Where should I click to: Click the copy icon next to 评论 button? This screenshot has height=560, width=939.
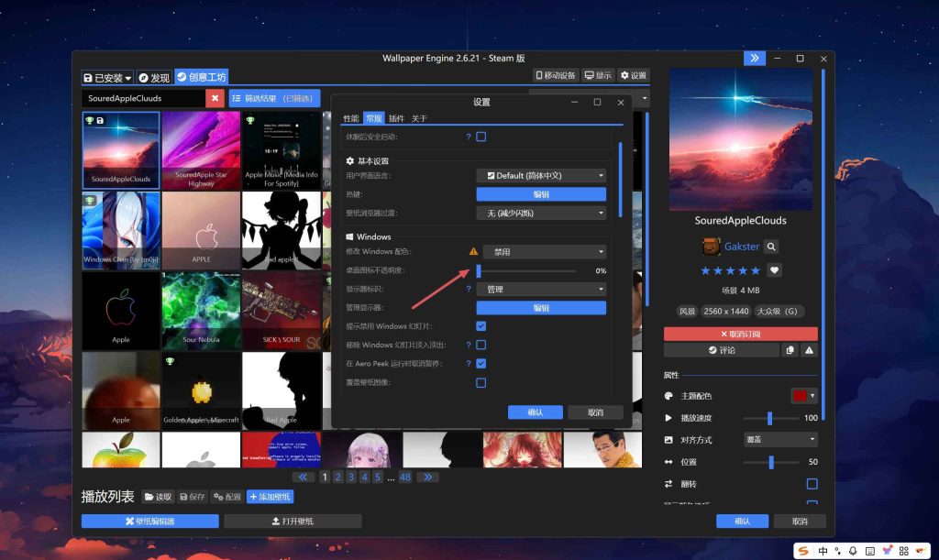(790, 350)
